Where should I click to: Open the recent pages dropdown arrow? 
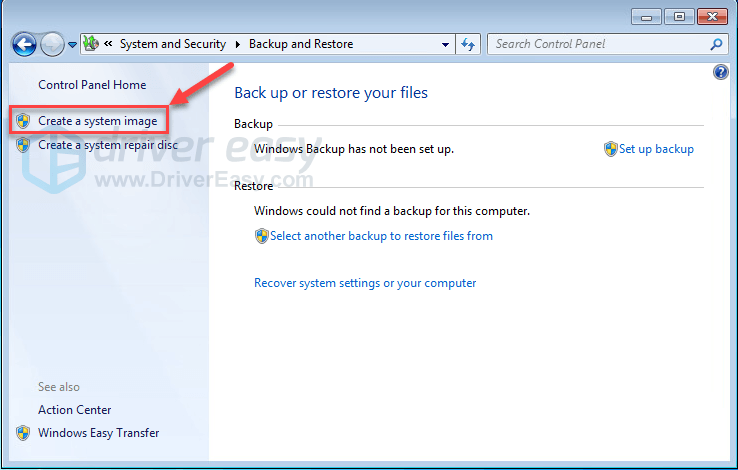click(x=72, y=45)
